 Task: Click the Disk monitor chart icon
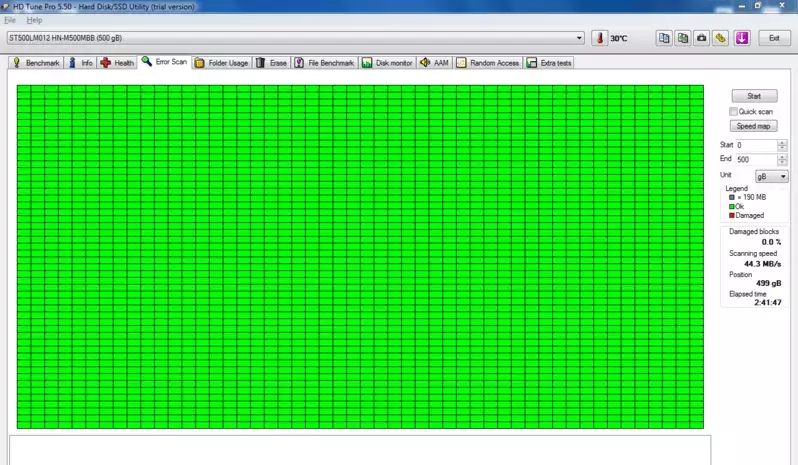click(367, 63)
